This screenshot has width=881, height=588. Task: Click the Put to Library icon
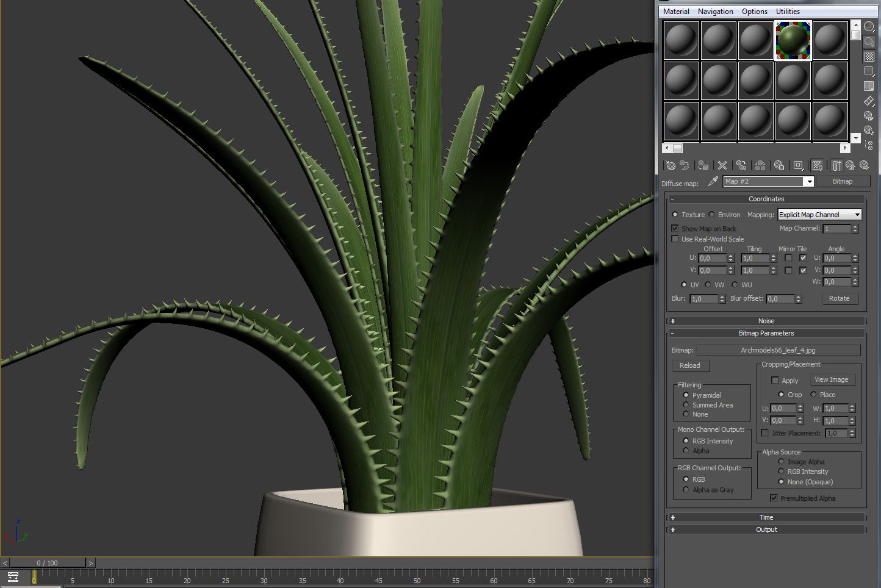[779, 165]
